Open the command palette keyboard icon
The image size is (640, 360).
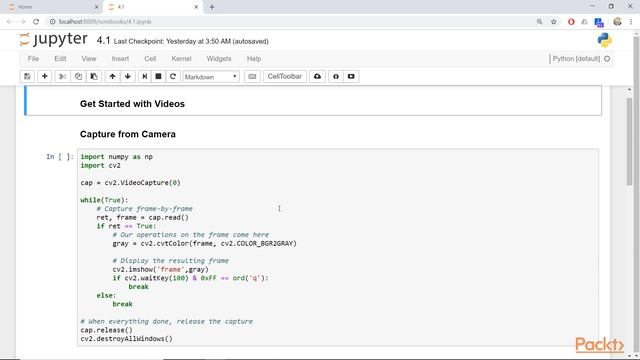pos(252,76)
